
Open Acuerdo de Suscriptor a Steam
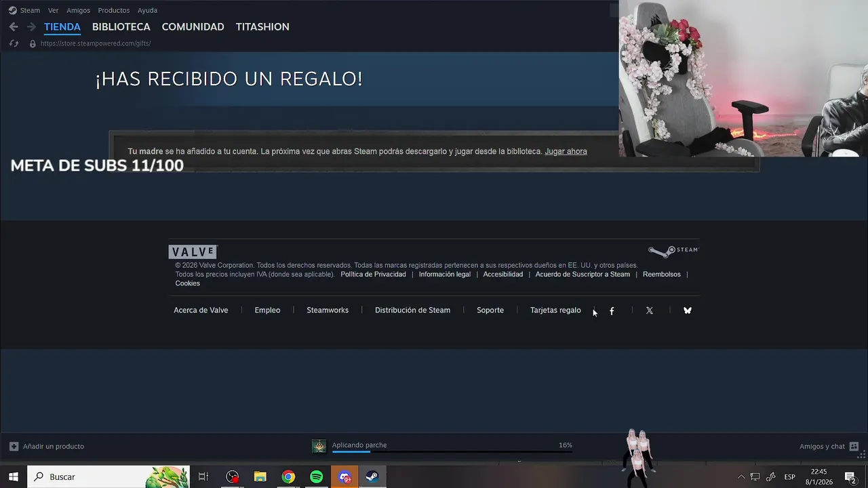583,274
